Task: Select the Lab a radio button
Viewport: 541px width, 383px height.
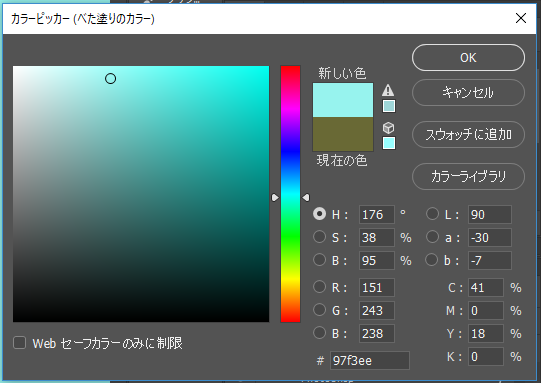Action: click(432, 237)
